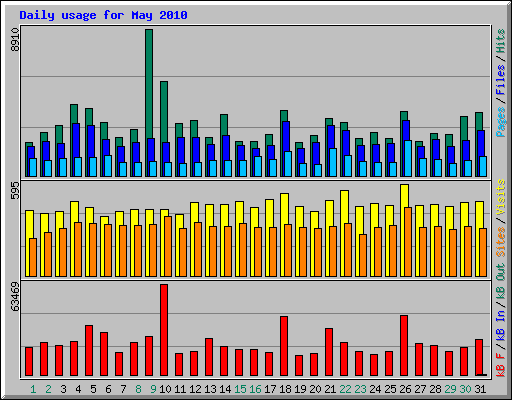
Task: Click the Hits legend label
Action: point(501,41)
